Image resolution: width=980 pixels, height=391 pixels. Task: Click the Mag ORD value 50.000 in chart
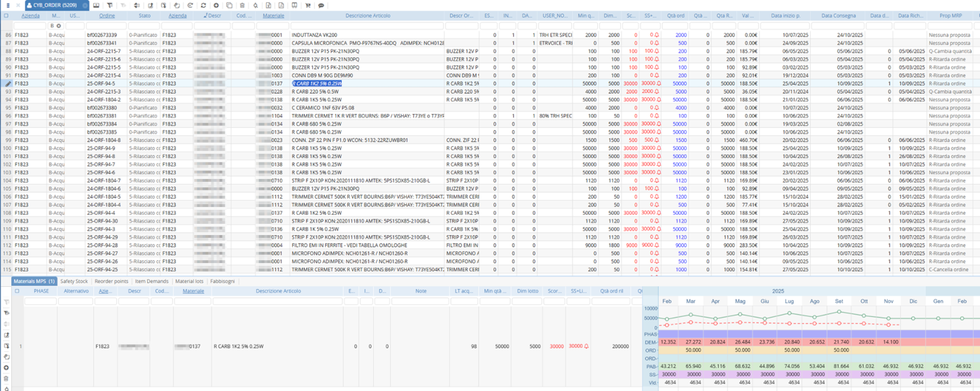pos(742,350)
